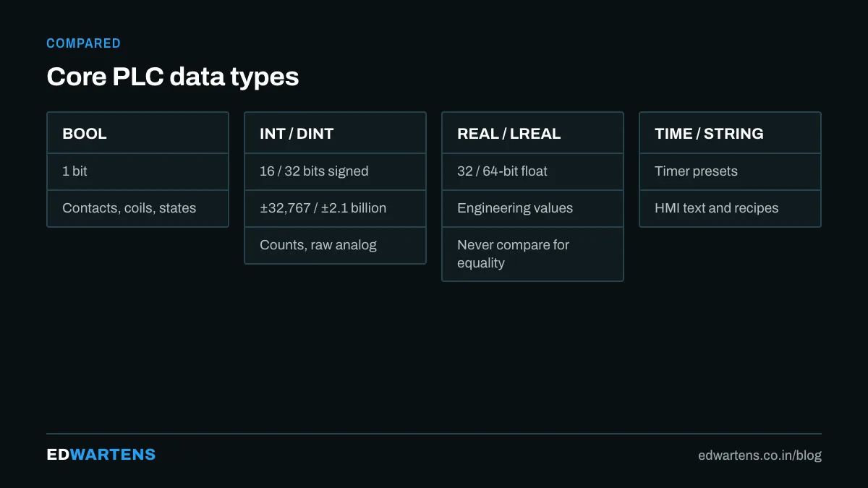Image resolution: width=868 pixels, height=488 pixels.
Task: Click 'Never compare for equality' cell
Action: click(x=532, y=254)
